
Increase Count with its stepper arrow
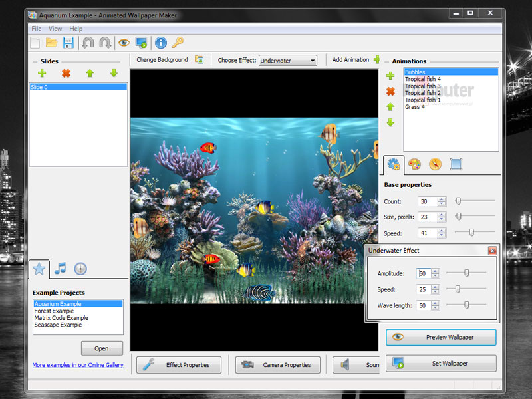point(440,199)
